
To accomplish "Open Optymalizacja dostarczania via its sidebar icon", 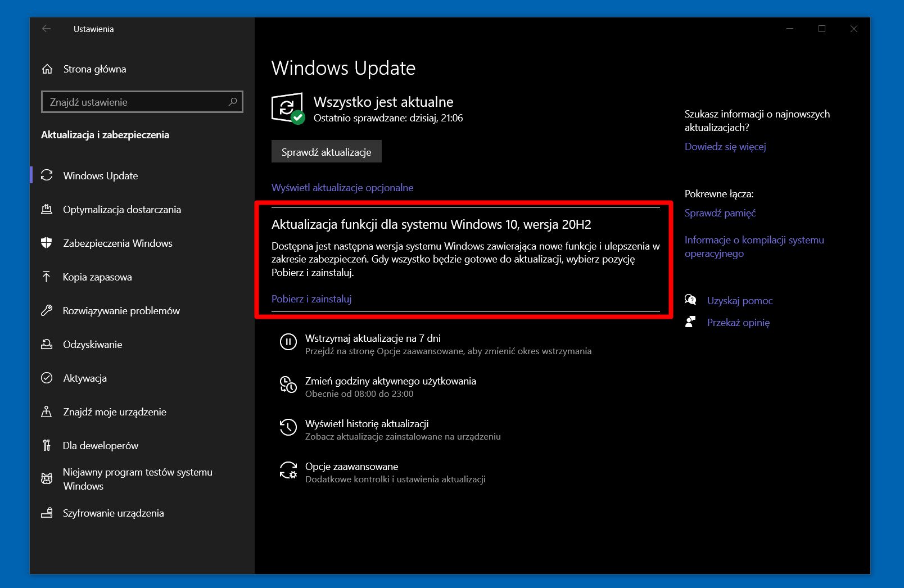I will pos(47,209).
